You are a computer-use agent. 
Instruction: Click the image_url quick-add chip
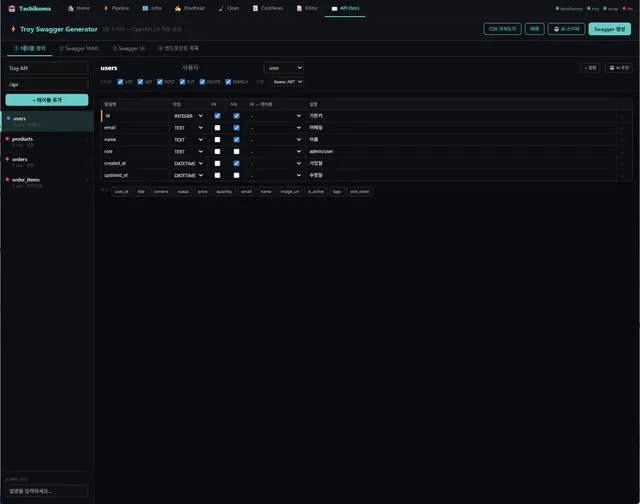tap(289, 191)
